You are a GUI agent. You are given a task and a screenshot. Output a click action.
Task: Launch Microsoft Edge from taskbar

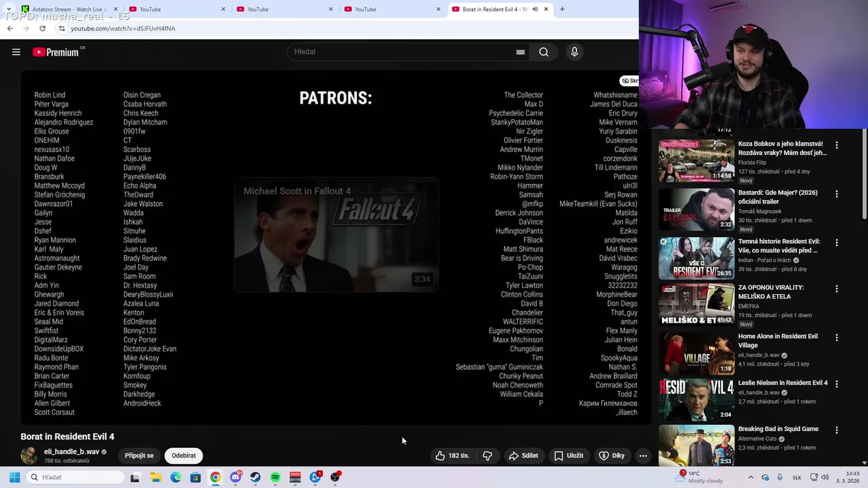(176, 477)
